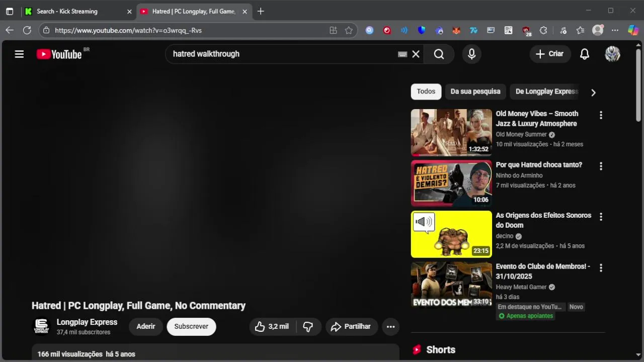Open the Longplay Express channel avatar
Image resolution: width=644 pixels, height=362 pixels.
click(42, 326)
